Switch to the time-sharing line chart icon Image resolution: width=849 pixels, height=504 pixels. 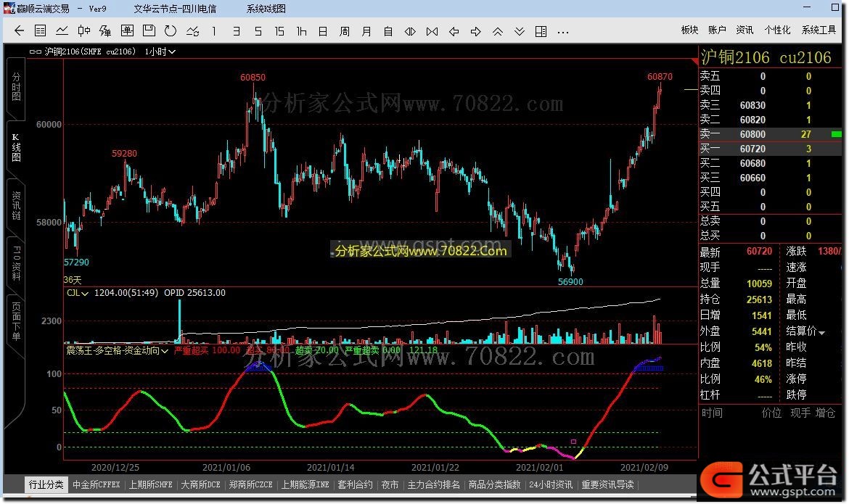(x=62, y=31)
